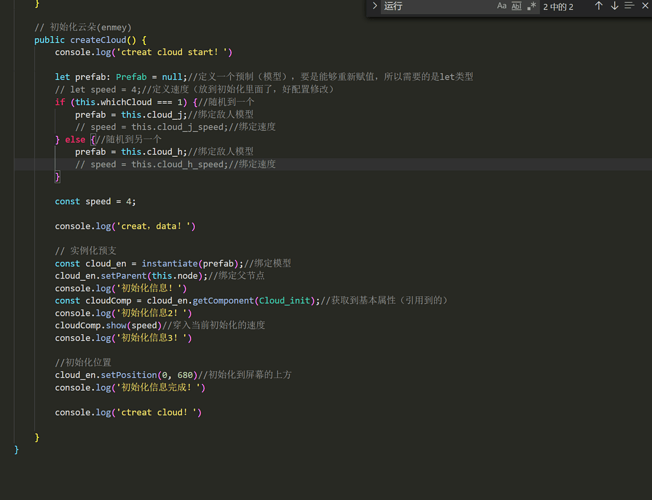Click the console.log('初始化信息!') line
Image resolution: width=652 pixels, height=500 pixels.
pos(121,288)
